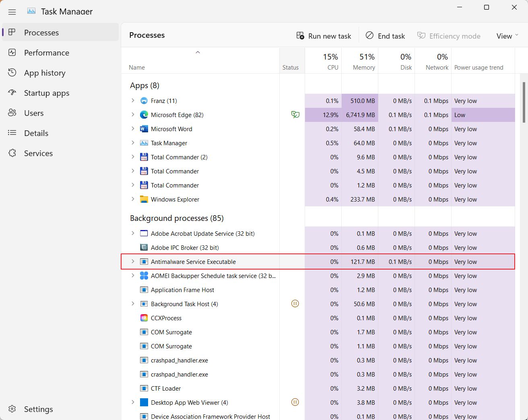The height and width of the screenshot is (420, 528).
Task: Click the Total Commander (2) floppy icon
Action: click(x=144, y=157)
